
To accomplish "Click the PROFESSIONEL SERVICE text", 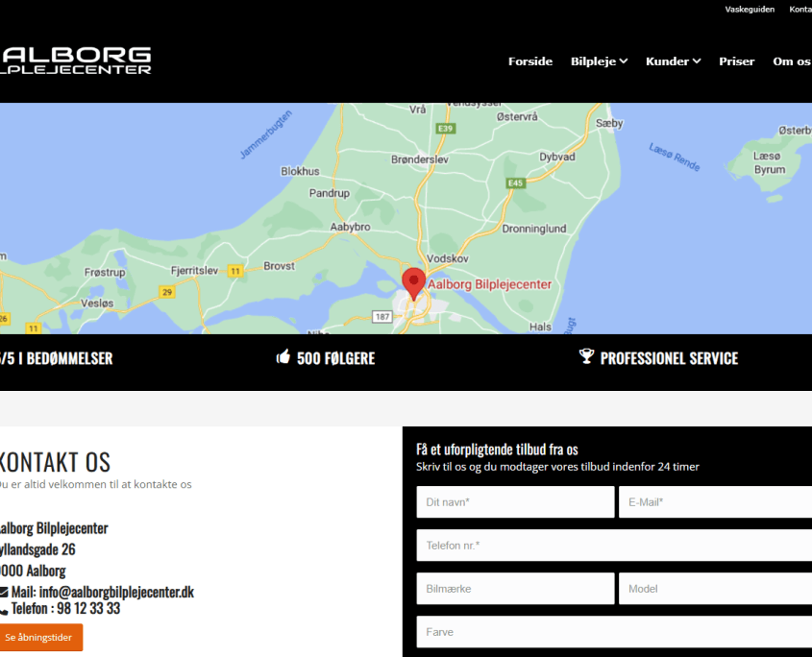I will 669,358.
